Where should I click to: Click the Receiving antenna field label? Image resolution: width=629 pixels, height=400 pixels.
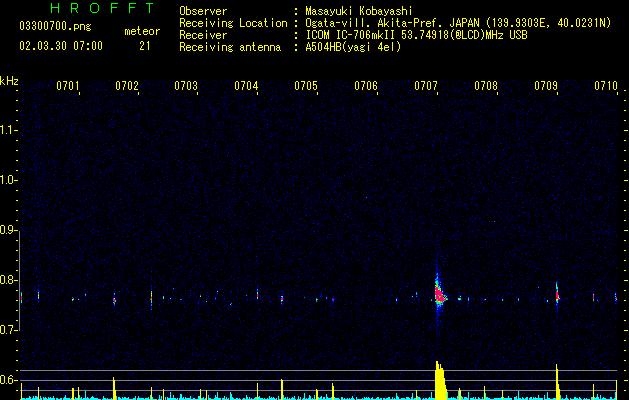pyautogui.click(x=230, y=47)
